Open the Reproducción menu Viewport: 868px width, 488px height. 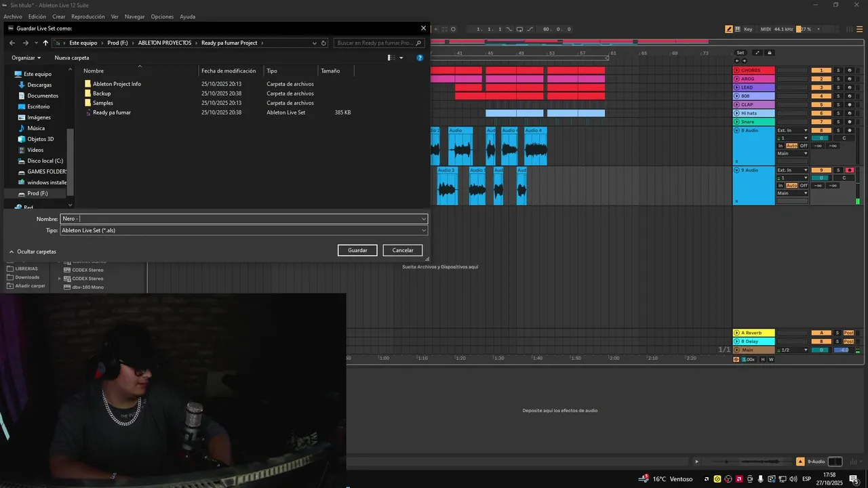point(88,16)
